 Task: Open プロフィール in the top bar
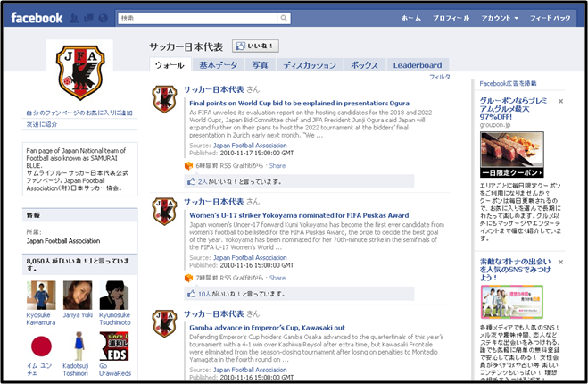451,18
